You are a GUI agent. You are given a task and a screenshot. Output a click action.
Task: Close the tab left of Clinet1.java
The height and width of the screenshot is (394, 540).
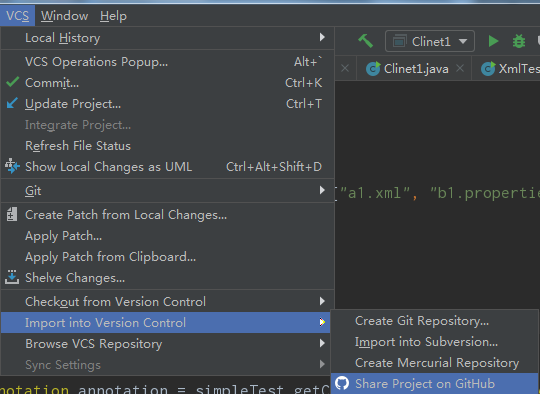tap(345, 69)
